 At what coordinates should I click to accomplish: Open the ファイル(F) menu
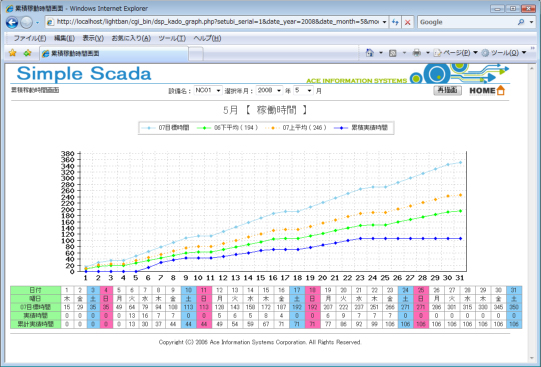pos(30,38)
